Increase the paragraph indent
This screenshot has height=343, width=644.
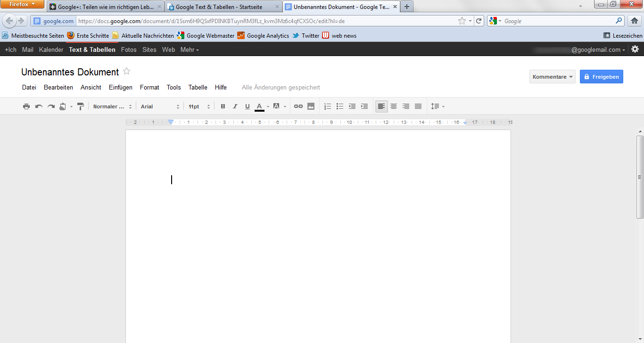pyautogui.click(x=364, y=106)
